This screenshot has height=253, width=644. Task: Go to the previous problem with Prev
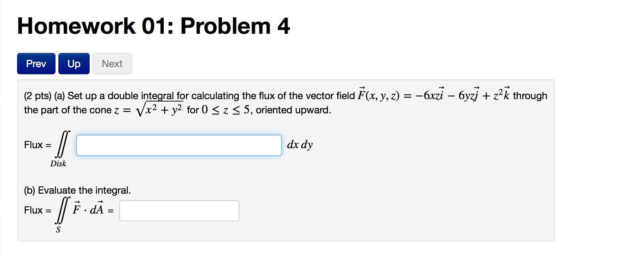click(x=36, y=64)
